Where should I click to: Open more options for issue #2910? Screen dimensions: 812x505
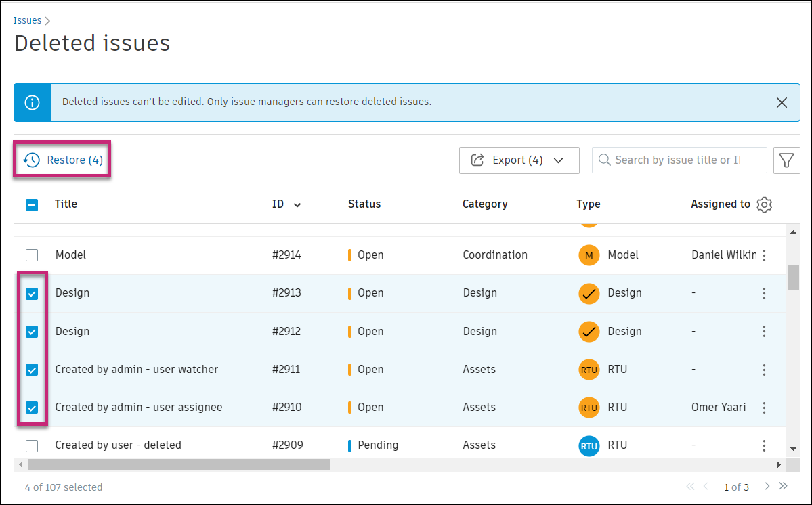pyautogui.click(x=765, y=408)
